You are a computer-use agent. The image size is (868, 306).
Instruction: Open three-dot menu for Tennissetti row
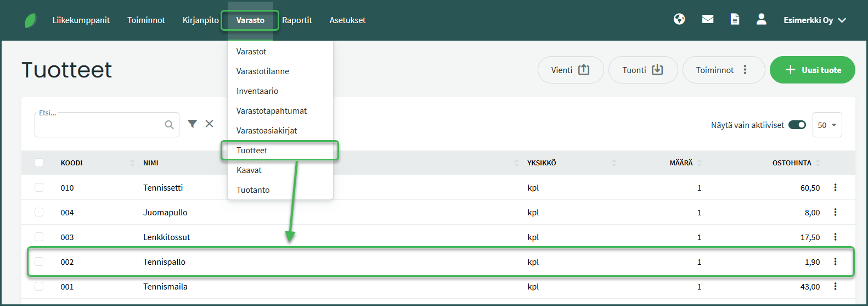pos(835,188)
